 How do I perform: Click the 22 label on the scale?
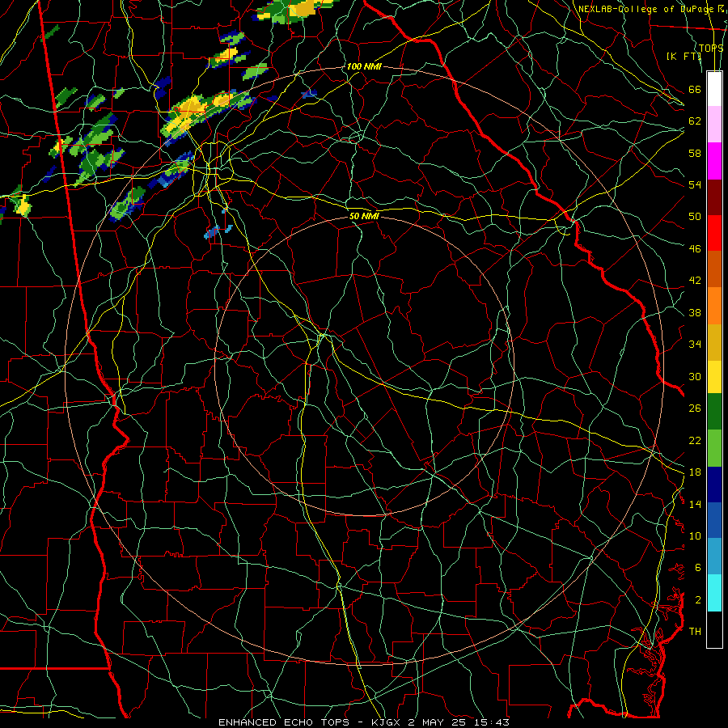tap(695, 441)
